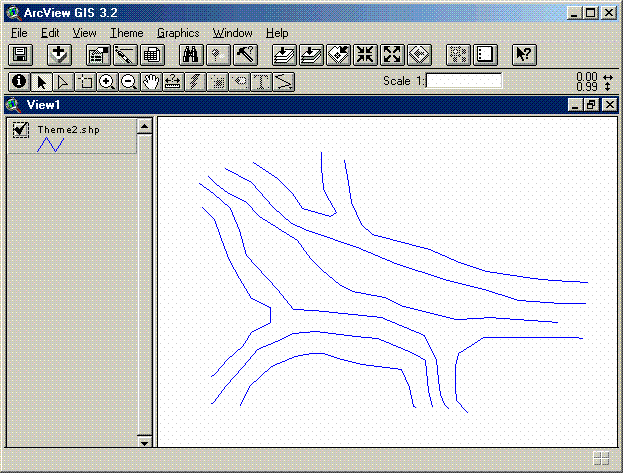Select the Text tool
Screen dimensions: 623x473
(261, 82)
